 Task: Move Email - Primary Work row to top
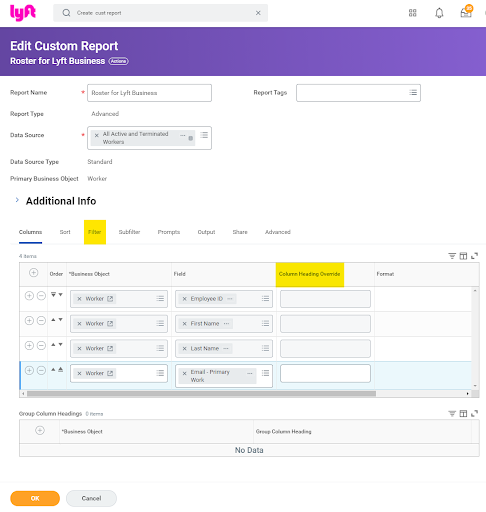coord(61,369)
